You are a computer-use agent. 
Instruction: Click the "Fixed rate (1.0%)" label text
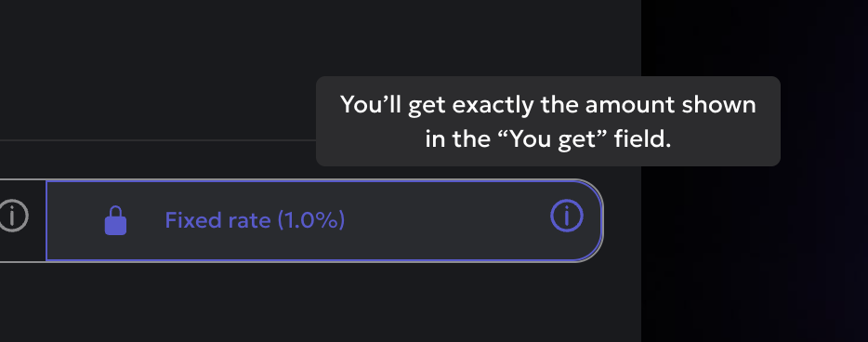[255, 220]
